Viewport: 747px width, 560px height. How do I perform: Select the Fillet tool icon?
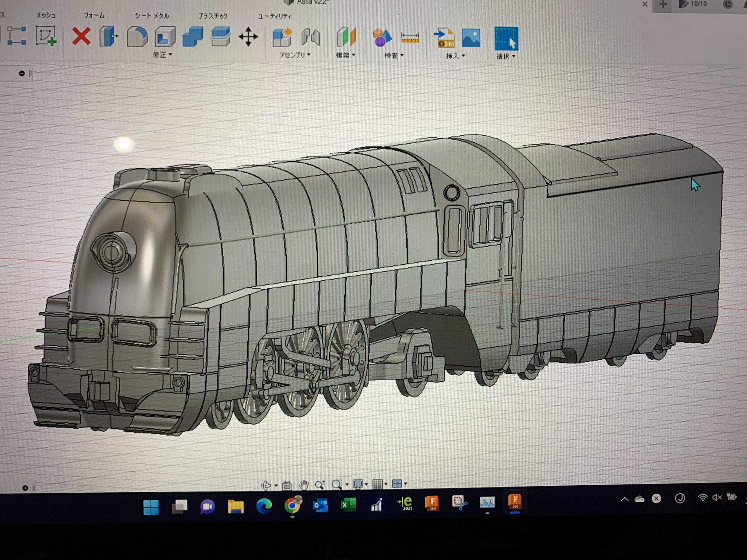click(x=137, y=36)
